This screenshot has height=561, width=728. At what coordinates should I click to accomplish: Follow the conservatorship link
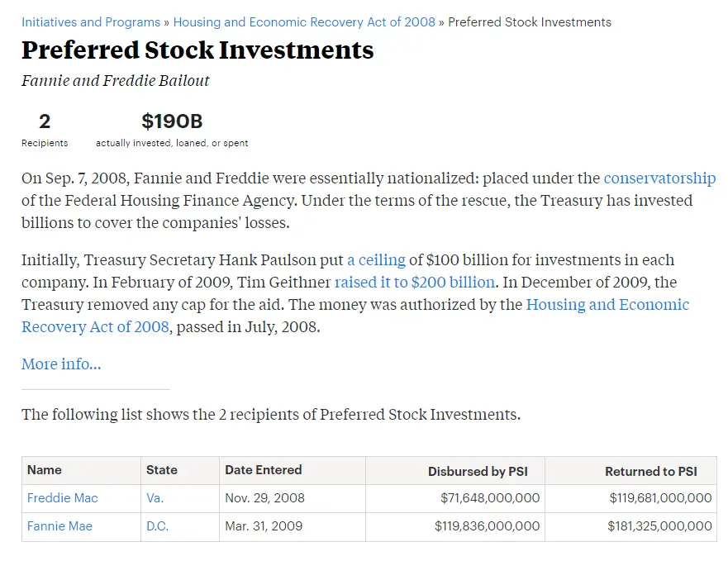[x=659, y=178]
